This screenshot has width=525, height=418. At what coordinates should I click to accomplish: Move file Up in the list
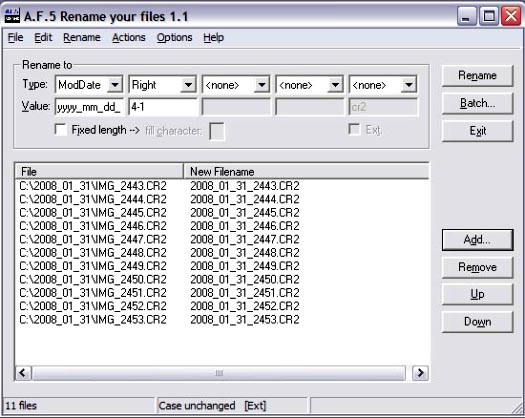click(477, 294)
